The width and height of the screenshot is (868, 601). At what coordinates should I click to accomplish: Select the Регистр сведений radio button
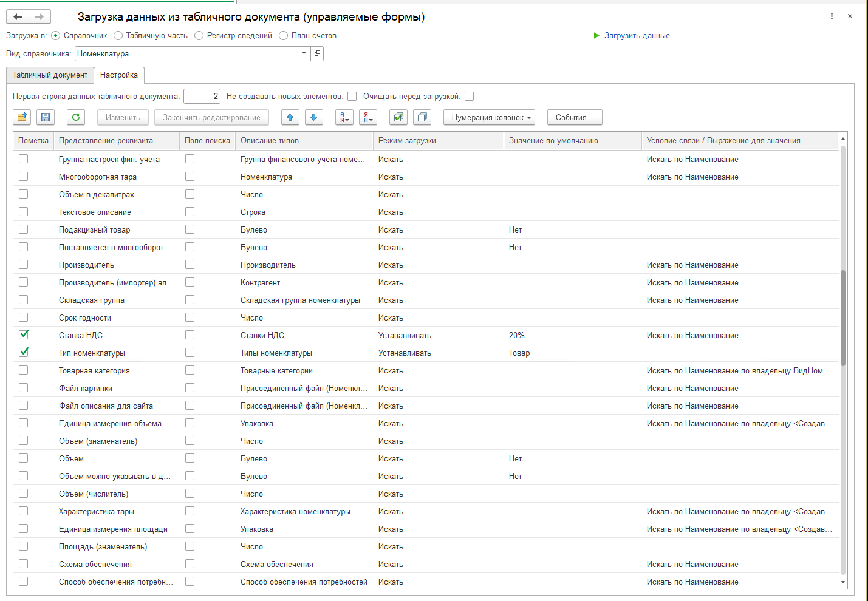pos(199,36)
